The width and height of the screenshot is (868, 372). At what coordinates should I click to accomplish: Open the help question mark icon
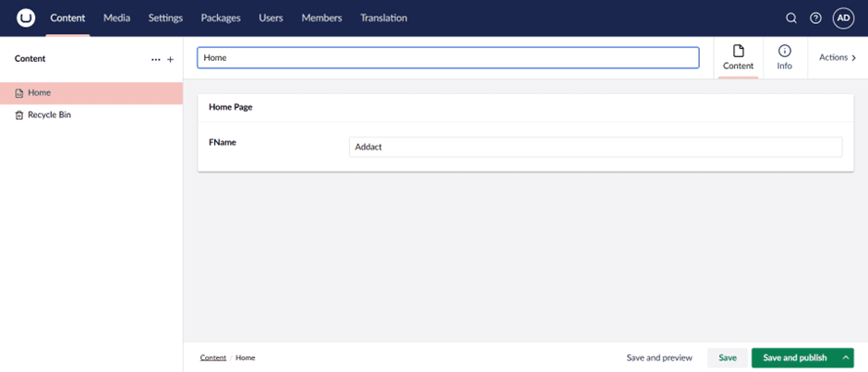(815, 18)
